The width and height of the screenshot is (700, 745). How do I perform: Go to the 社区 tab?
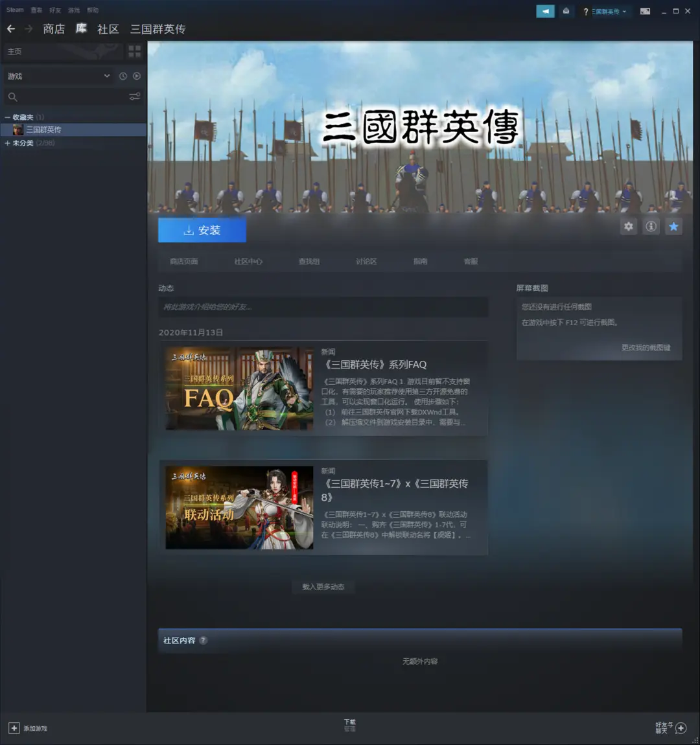(x=108, y=29)
